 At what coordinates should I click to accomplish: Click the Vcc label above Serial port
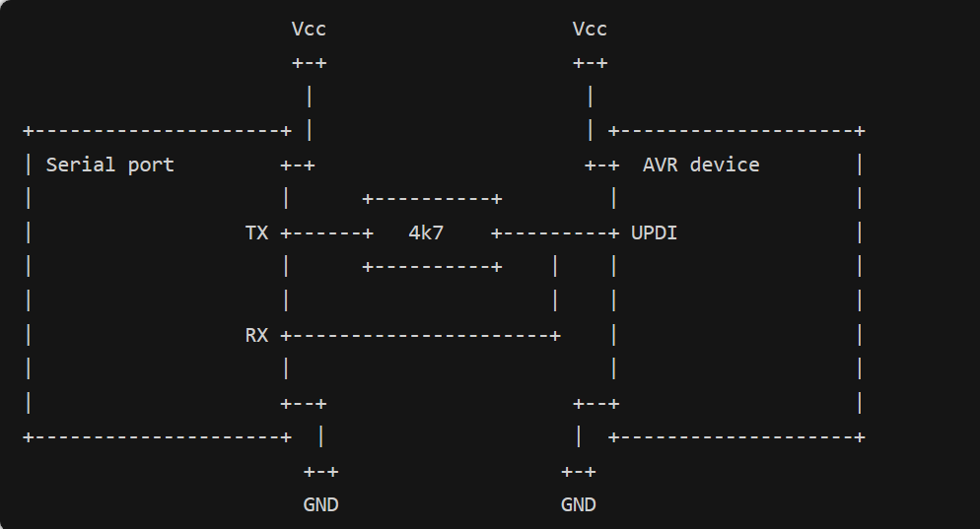(x=309, y=29)
